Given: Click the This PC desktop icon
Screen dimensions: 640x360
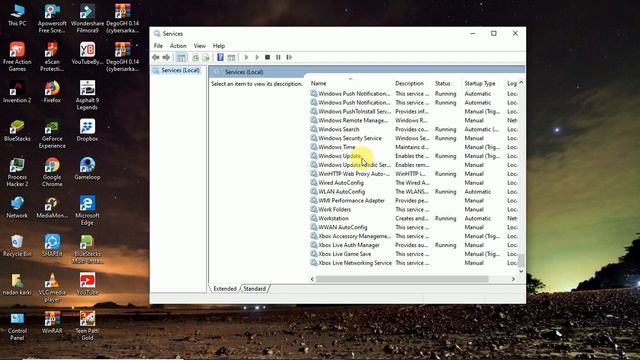Looking at the screenshot, I should coord(17,16).
